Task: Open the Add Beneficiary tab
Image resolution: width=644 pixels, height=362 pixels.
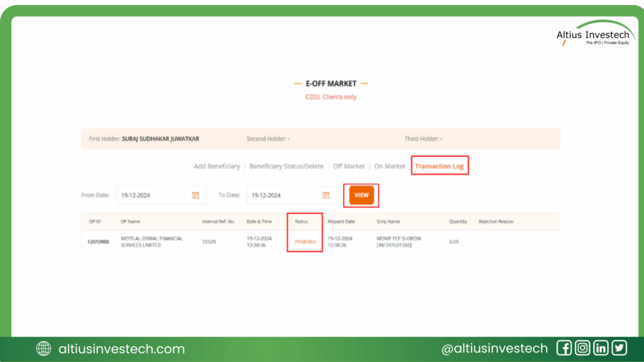Action: click(216, 166)
